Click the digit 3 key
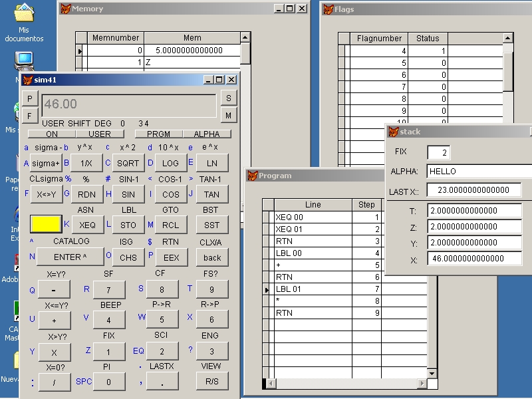Screen dimensions: 532x399 [x=212, y=352]
